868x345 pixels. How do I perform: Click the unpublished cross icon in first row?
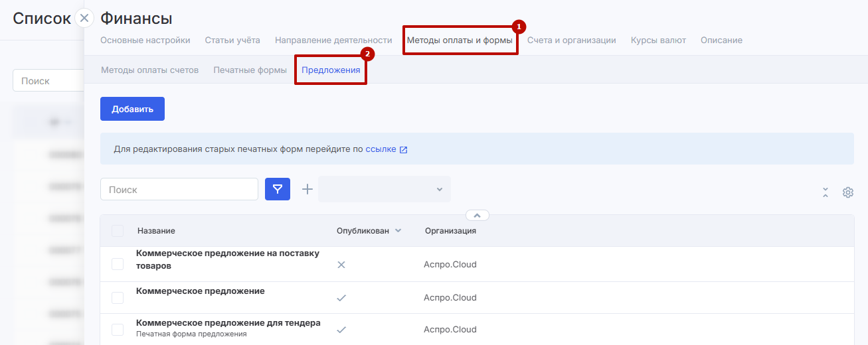coord(341,265)
